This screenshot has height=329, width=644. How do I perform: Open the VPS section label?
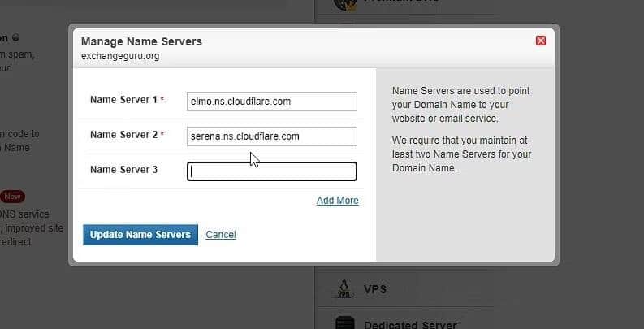375,289
